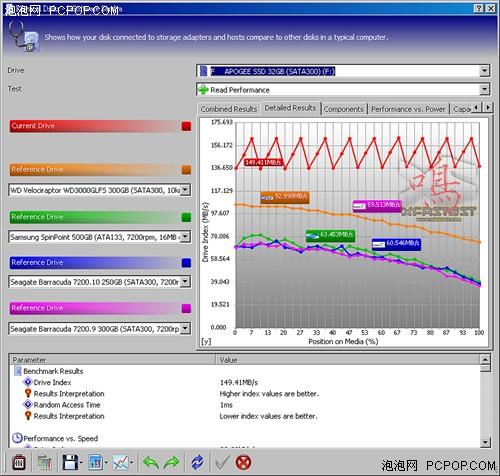Screen dimensions: 500x476
Task: Open the partially visible Capa tab
Action: [x=462, y=109]
